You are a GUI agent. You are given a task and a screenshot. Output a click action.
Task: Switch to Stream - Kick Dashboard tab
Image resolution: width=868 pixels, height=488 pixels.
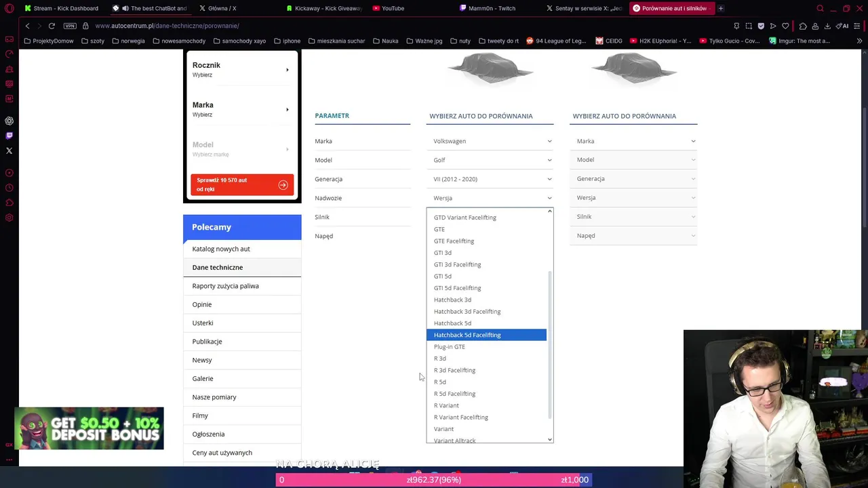coord(62,8)
